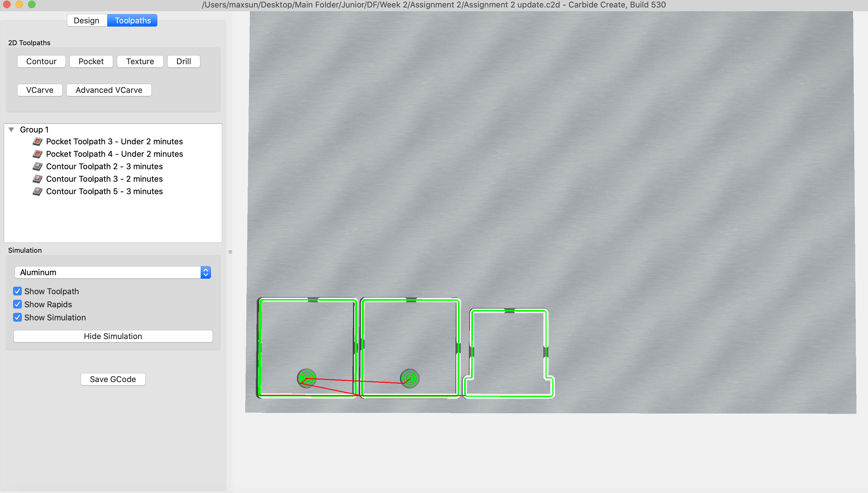Viewport: 868px width, 493px height.
Task: Create an Advanced VCarve toolpath
Action: pos(109,90)
